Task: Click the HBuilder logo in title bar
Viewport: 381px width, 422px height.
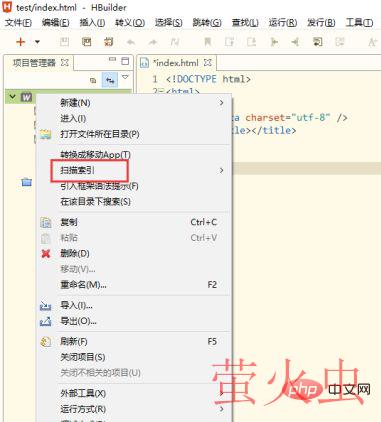Action: click(x=7, y=7)
